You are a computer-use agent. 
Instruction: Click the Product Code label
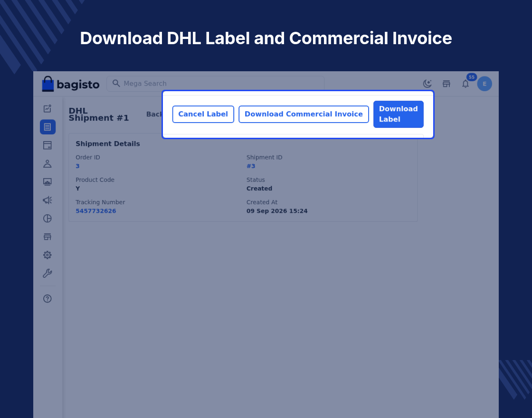click(x=95, y=180)
